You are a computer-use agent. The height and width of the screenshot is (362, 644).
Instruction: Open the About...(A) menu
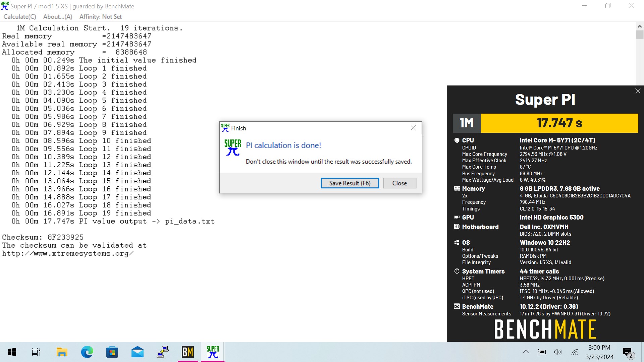point(58,16)
